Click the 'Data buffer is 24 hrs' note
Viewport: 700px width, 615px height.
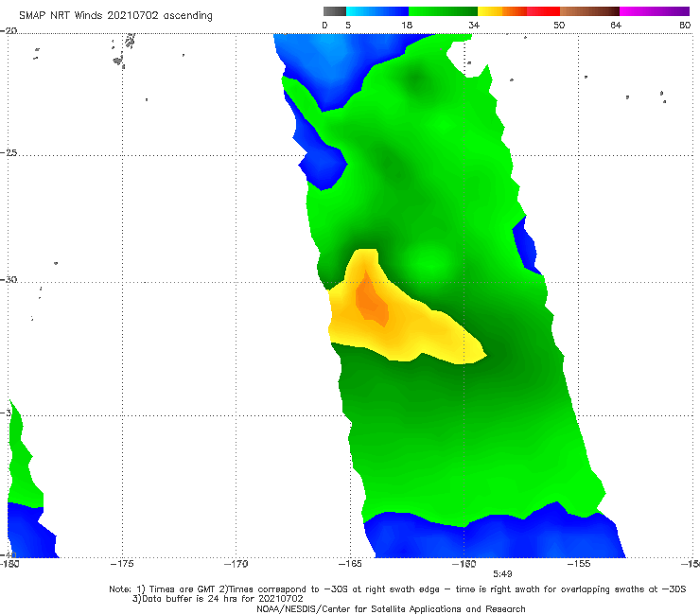coord(218,599)
